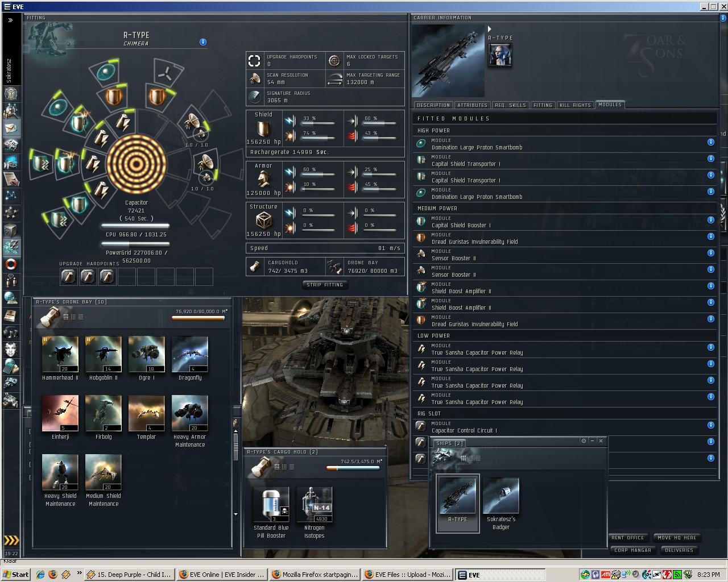Click the CPU usage bar in Fitting
The width and height of the screenshot is (728, 582).
tap(135, 227)
